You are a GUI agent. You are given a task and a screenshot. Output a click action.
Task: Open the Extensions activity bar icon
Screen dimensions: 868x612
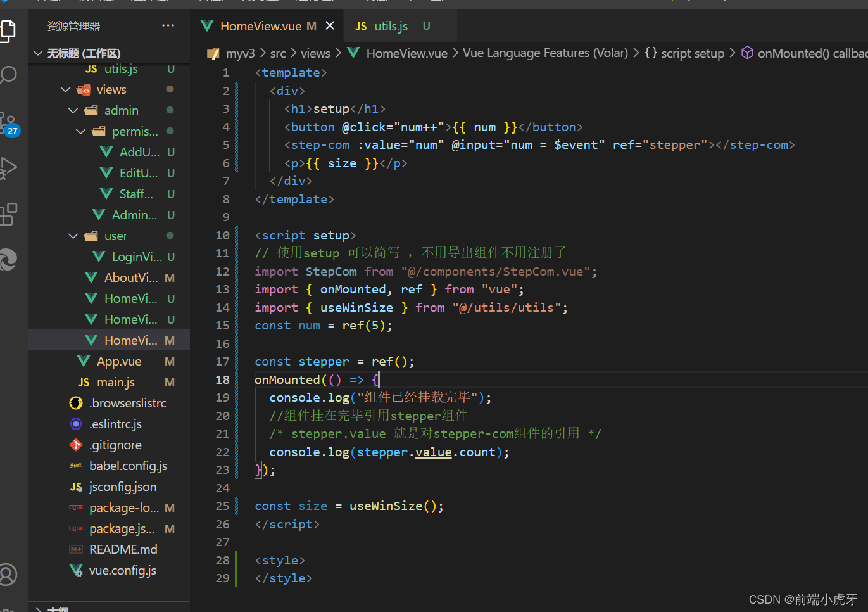coord(8,214)
